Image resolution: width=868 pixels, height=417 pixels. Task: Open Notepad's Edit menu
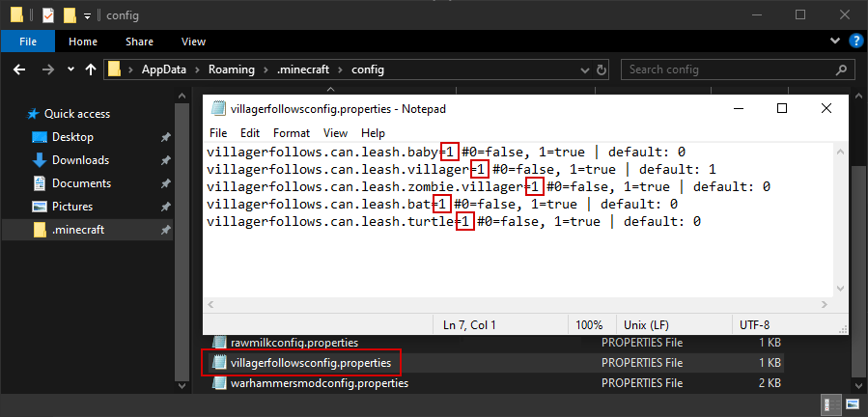pos(250,133)
